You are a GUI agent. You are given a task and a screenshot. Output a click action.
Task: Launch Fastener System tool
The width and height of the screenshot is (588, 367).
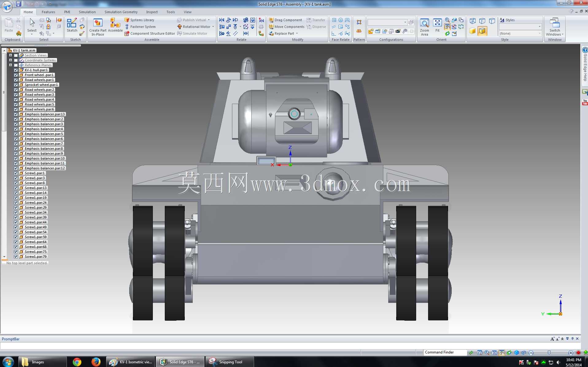pos(140,27)
